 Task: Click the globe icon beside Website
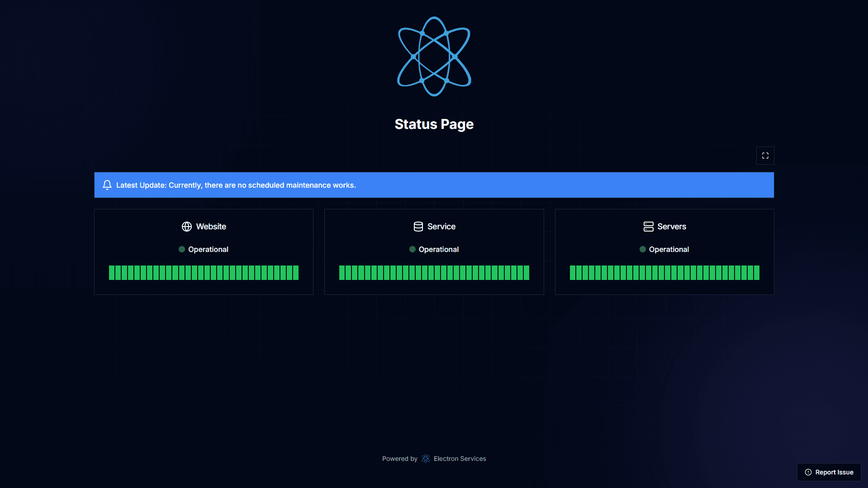pos(187,227)
